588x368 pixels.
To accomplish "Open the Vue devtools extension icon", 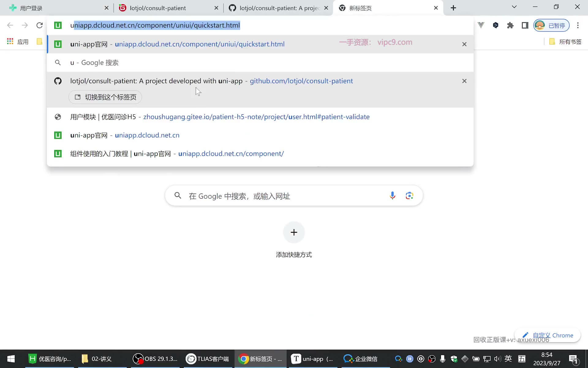I will tap(481, 25).
